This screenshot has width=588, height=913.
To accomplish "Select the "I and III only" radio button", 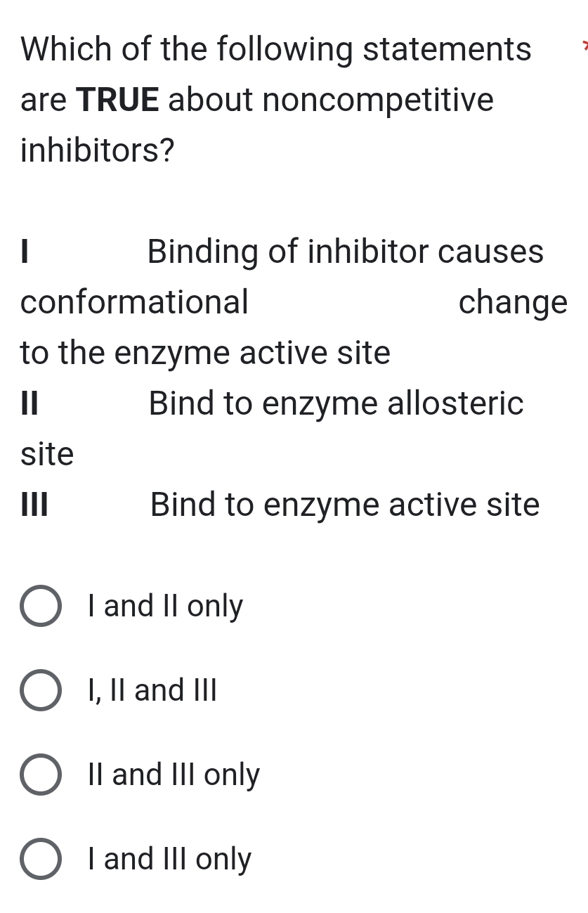I will point(40,859).
